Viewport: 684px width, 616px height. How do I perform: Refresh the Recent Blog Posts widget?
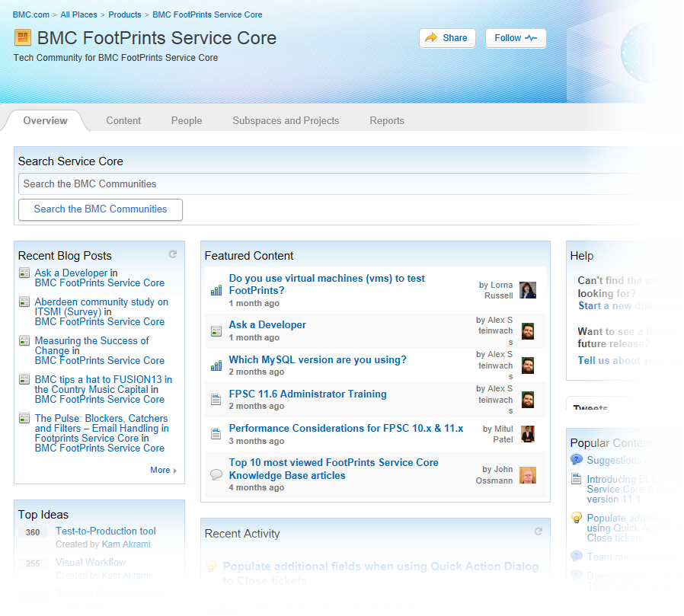point(173,254)
